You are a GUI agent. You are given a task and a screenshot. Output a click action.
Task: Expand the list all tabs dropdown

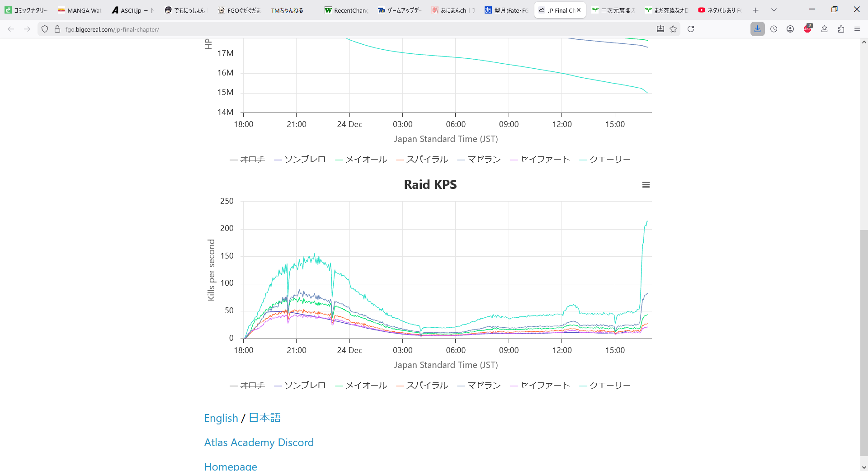tap(774, 10)
